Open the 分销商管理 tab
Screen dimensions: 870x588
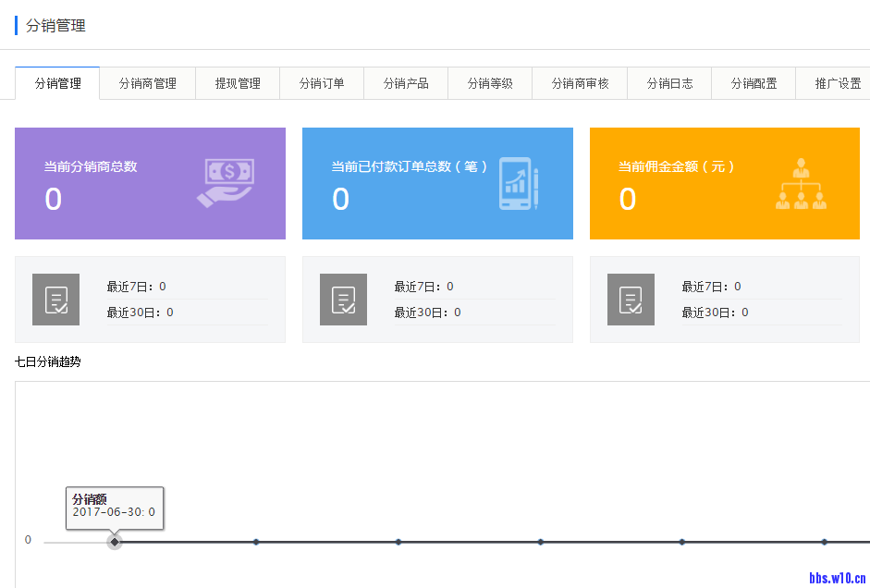147,83
